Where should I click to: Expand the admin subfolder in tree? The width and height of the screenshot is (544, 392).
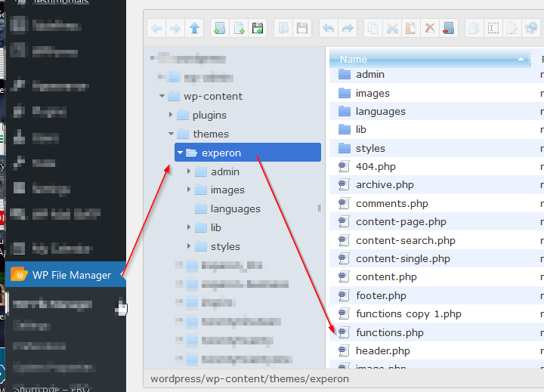pos(189,171)
